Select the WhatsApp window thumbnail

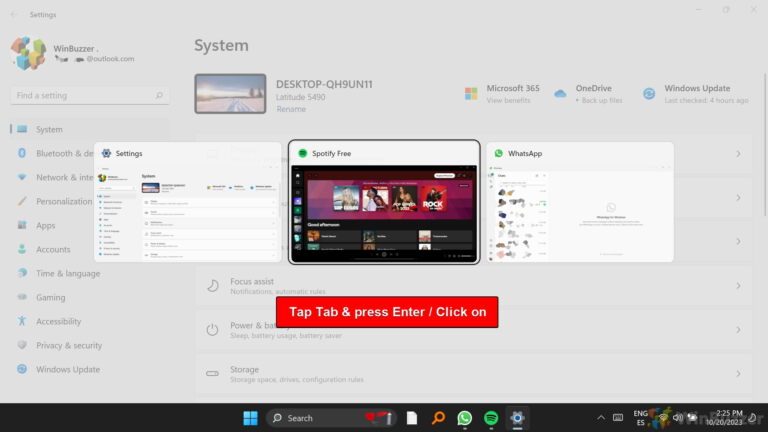(x=580, y=202)
